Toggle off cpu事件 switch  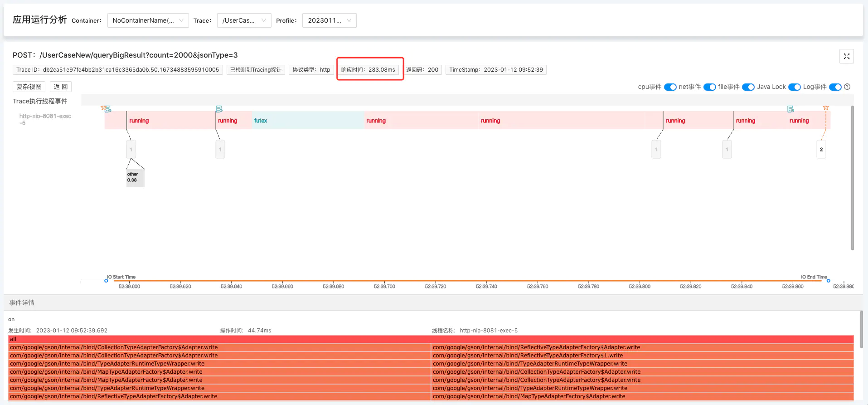(670, 87)
